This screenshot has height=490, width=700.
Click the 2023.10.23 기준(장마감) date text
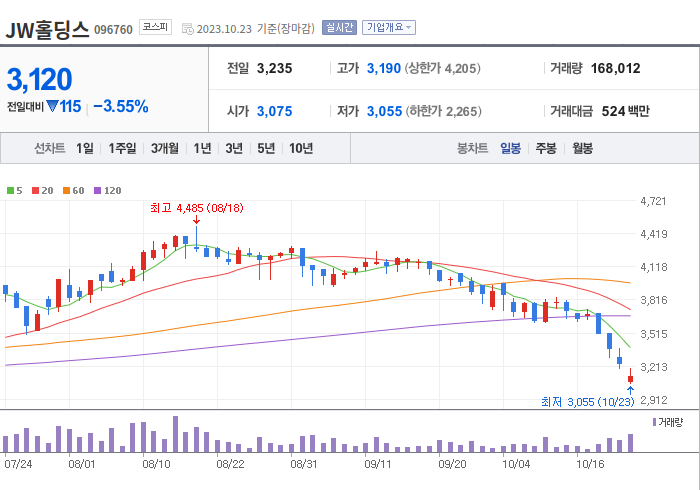pyautogui.click(x=256, y=29)
